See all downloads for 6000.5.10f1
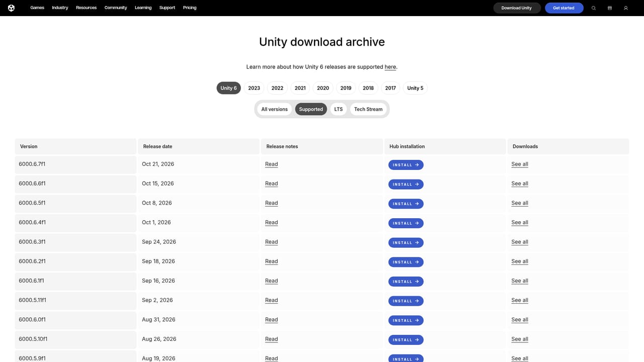Image resolution: width=644 pixels, height=362 pixels. (520, 339)
